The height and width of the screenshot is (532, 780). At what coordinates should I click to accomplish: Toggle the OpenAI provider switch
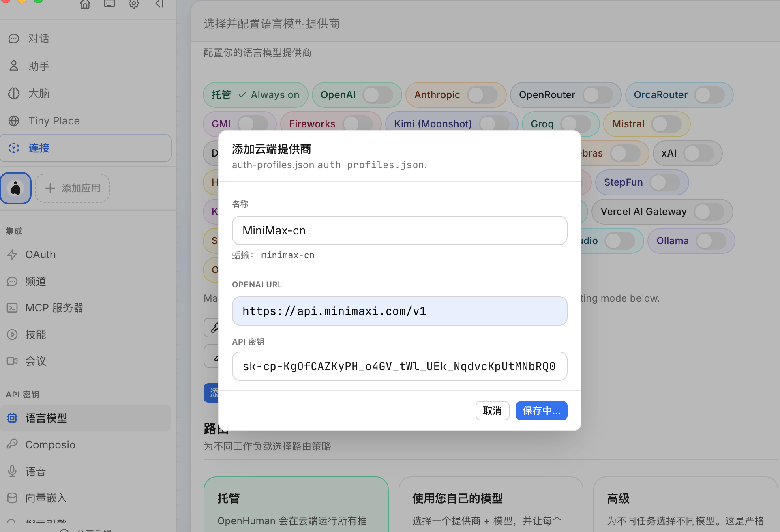(x=378, y=95)
